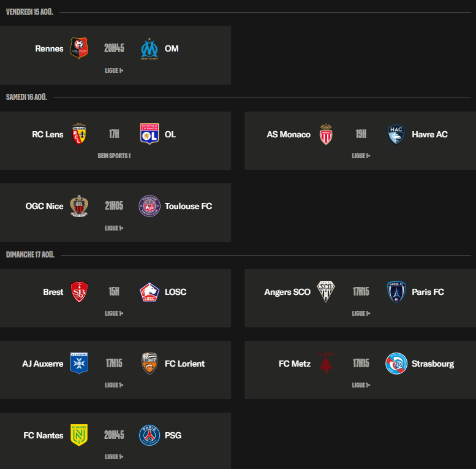476x469 pixels.
Task: Click the Brest SB29 red crest
Action: (79, 292)
